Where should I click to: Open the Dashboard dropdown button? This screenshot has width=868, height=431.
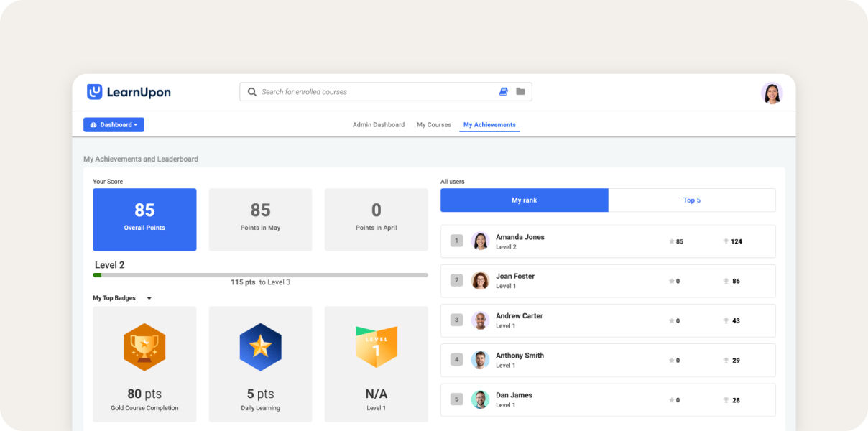114,125
